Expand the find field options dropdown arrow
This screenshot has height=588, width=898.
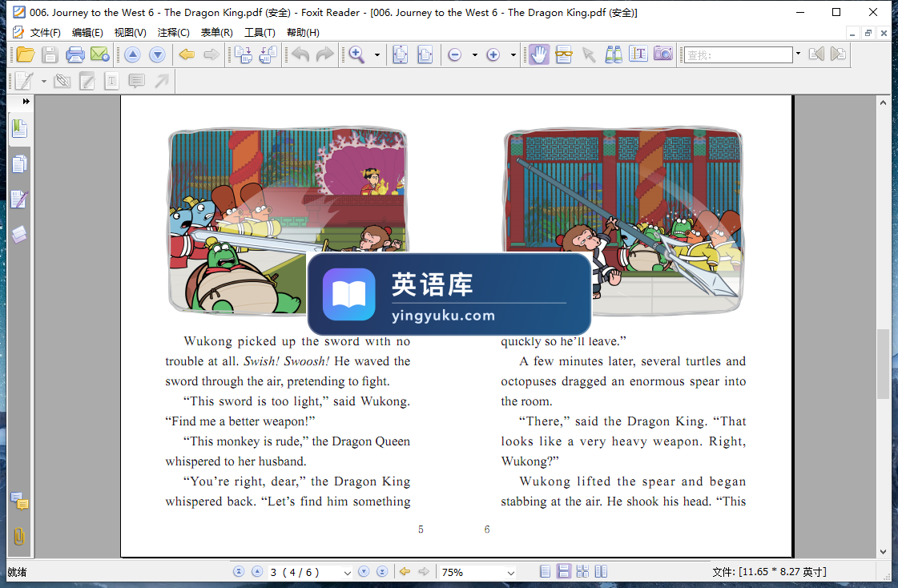coord(798,54)
